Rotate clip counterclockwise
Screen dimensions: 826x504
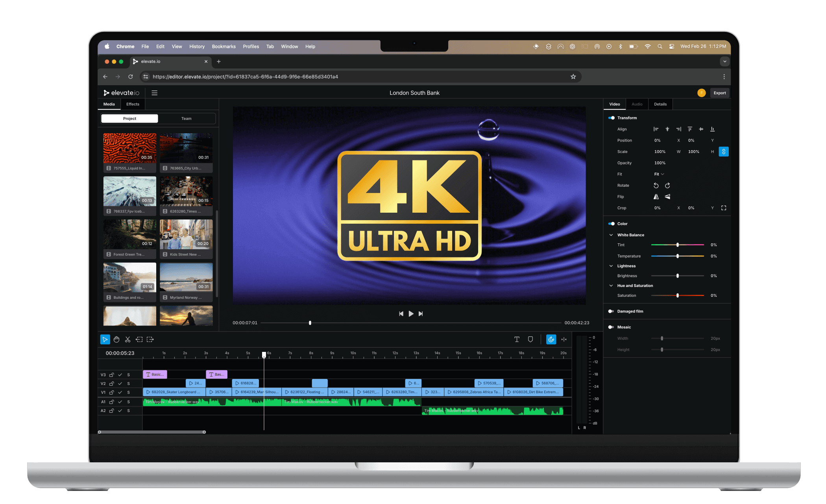click(x=656, y=186)
